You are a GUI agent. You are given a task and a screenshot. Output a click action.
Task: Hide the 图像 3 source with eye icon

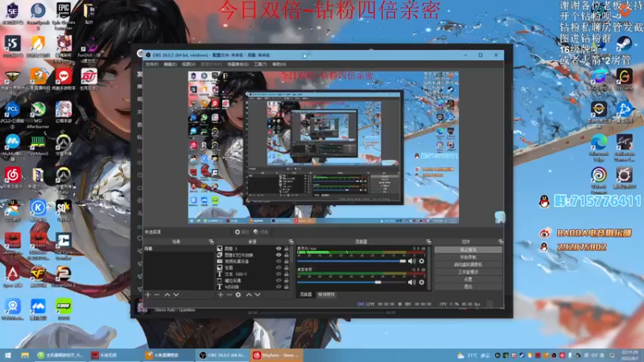[x=279, y=249]
